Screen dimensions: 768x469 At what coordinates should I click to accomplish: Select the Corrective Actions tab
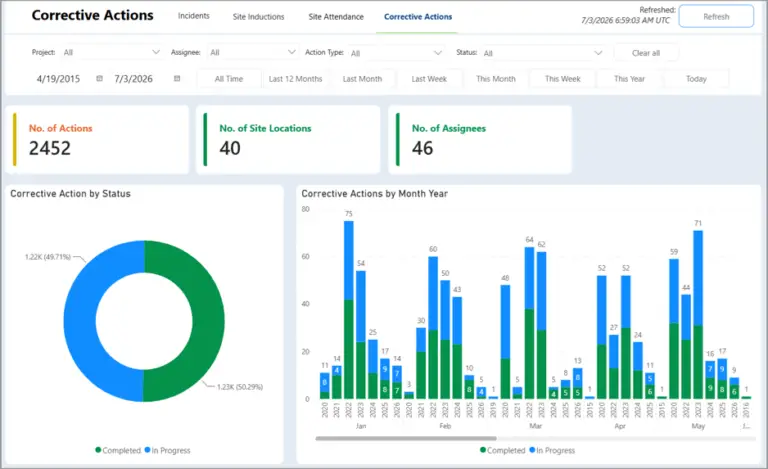coord(418,17)
